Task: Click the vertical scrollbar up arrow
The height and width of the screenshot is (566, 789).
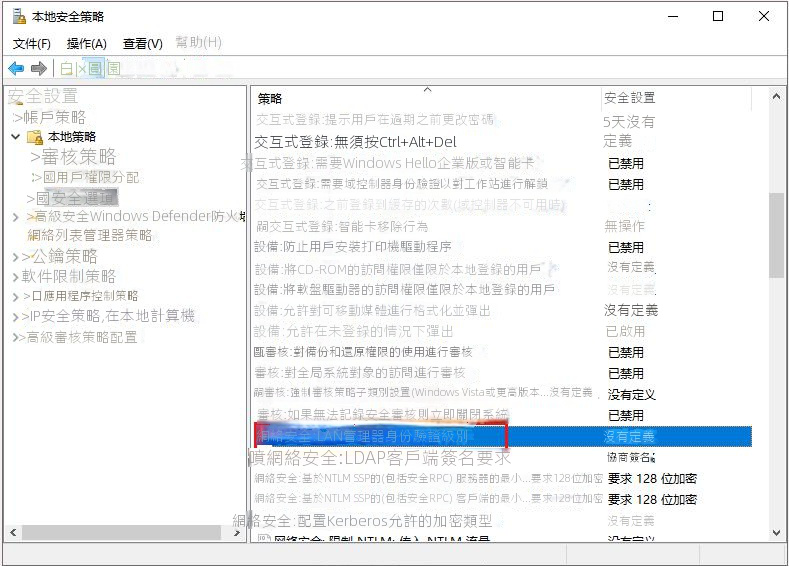Action: pos(776,96)
